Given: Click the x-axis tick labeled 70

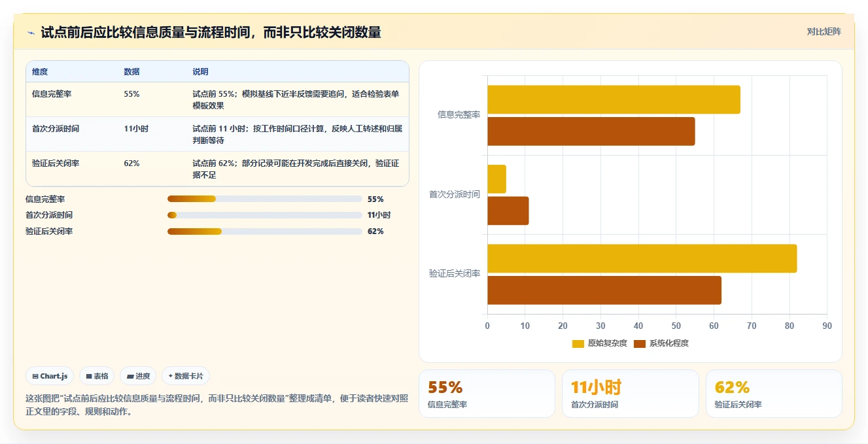Looking at the screenshot, I should [x=752, y=325].
